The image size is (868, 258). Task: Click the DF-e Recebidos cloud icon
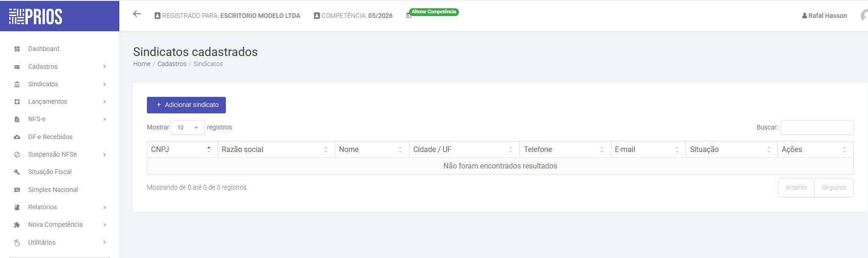pos(17,137)
